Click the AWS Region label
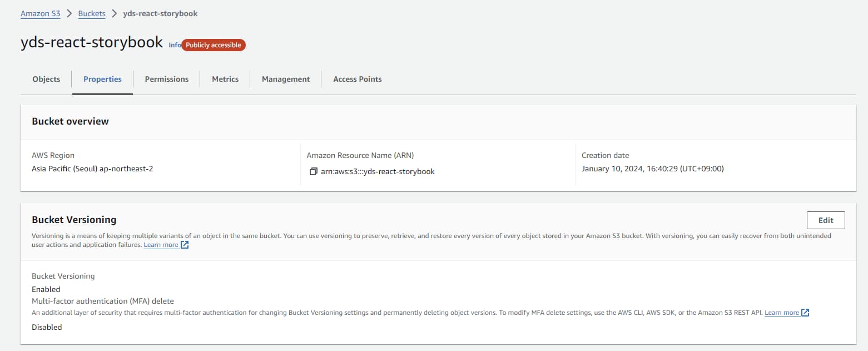The width and height of the screenshot is (868, 351). [x=53, y=155]
